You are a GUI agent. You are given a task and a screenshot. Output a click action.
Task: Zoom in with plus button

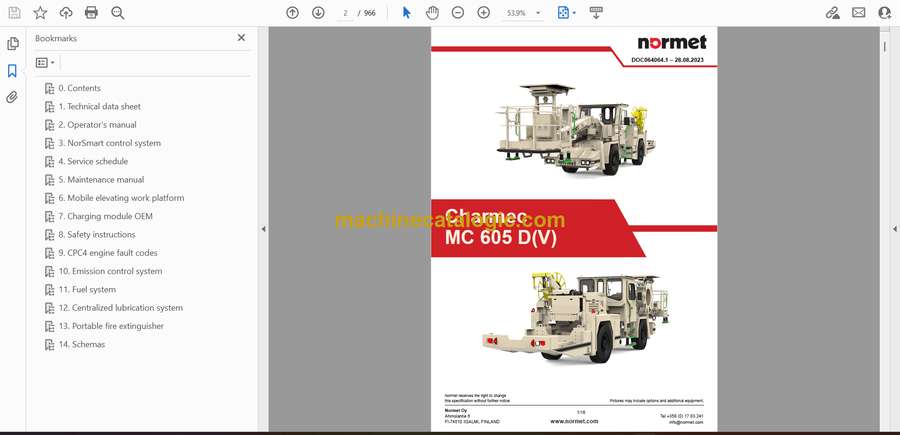484,13
